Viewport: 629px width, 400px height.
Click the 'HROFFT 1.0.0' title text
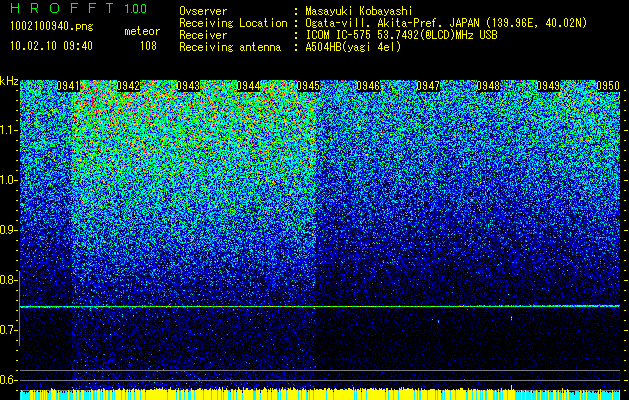tap(79, 8)
